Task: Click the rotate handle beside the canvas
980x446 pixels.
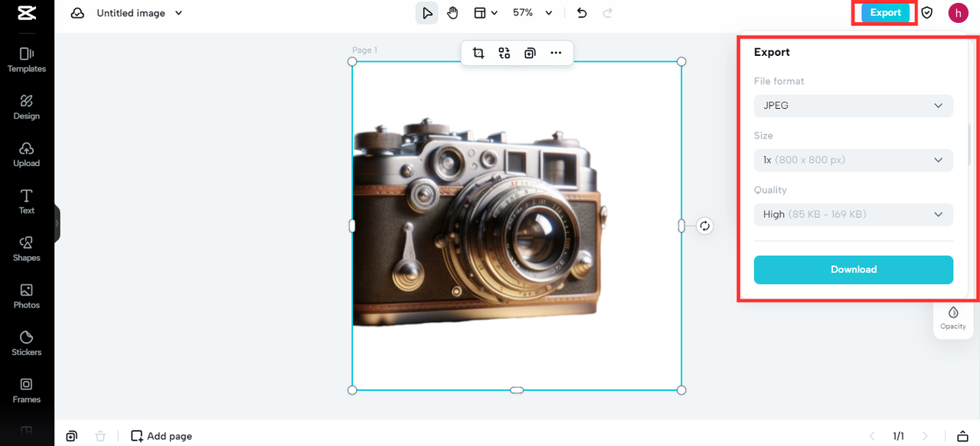Action: pos(705,226)
